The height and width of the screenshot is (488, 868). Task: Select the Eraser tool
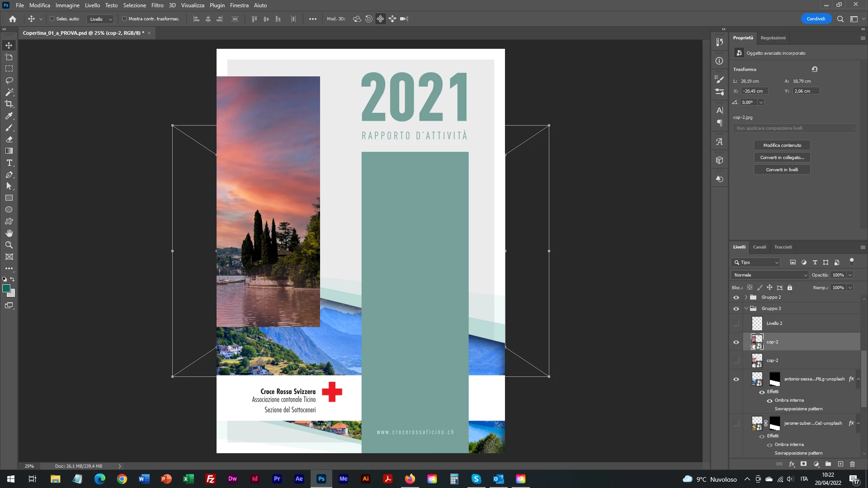(9, 139)
